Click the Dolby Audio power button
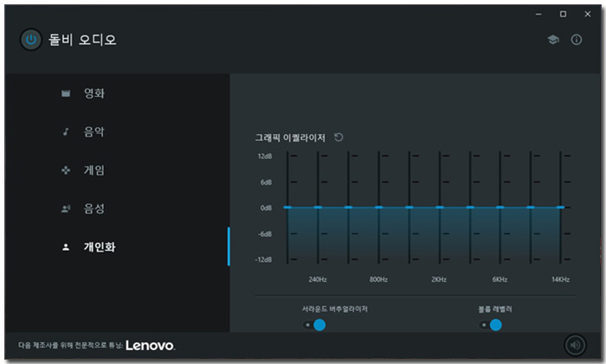 pos(31,40)
